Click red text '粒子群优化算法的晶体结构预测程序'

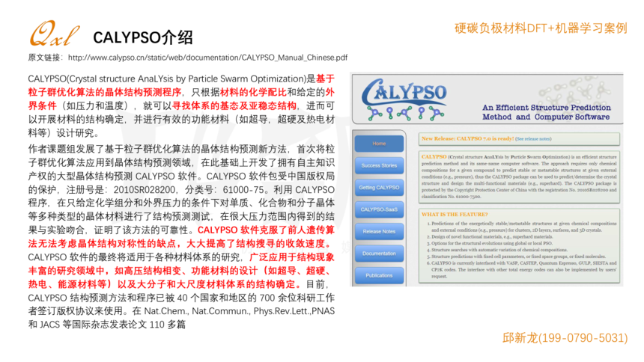(x=104, y=92)
